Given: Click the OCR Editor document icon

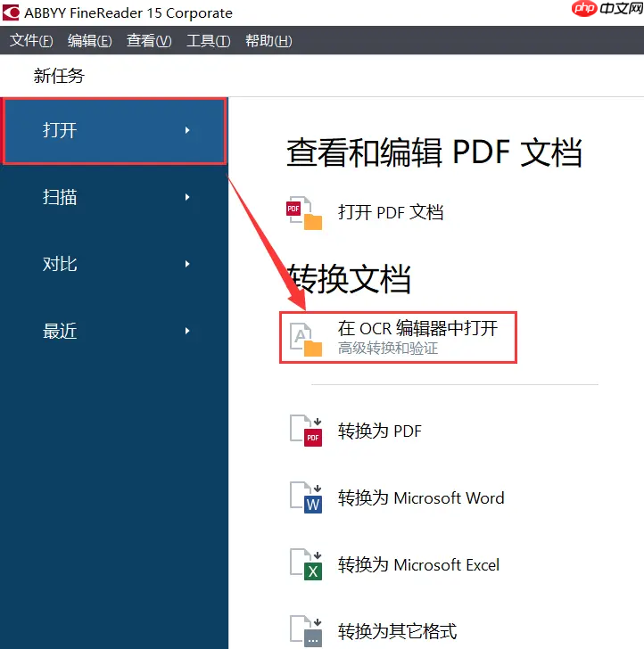Looking at the screenshot, I should point(306,339).
